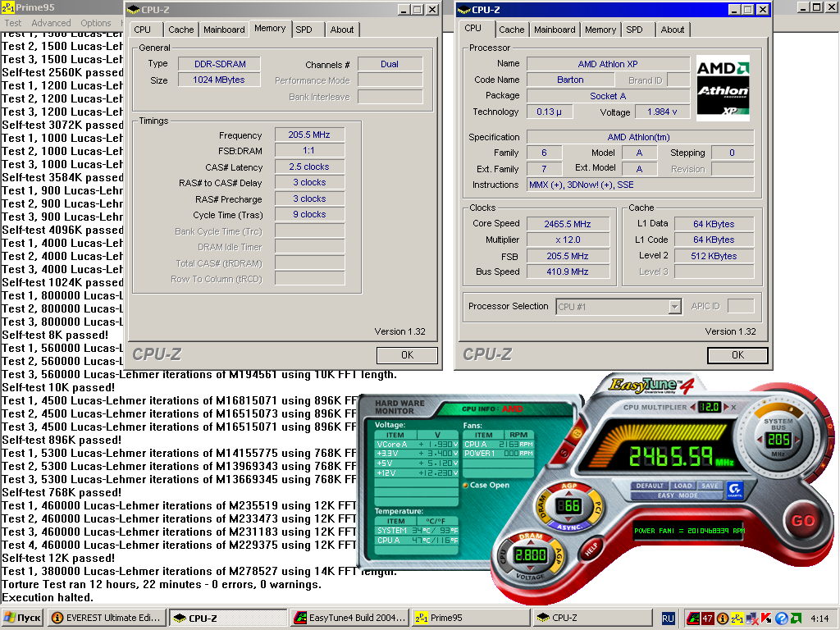The height and width of the screenshot is (630, 840).
Task: Open the Processor Selection CPU #1 dropdown
Action: point(674,307)
